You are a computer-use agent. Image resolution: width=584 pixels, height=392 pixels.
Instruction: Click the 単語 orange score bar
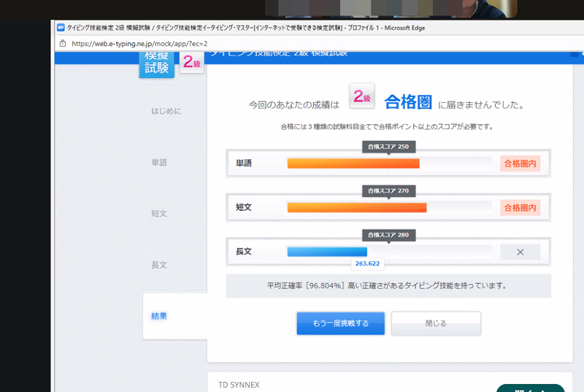point(353,164)
